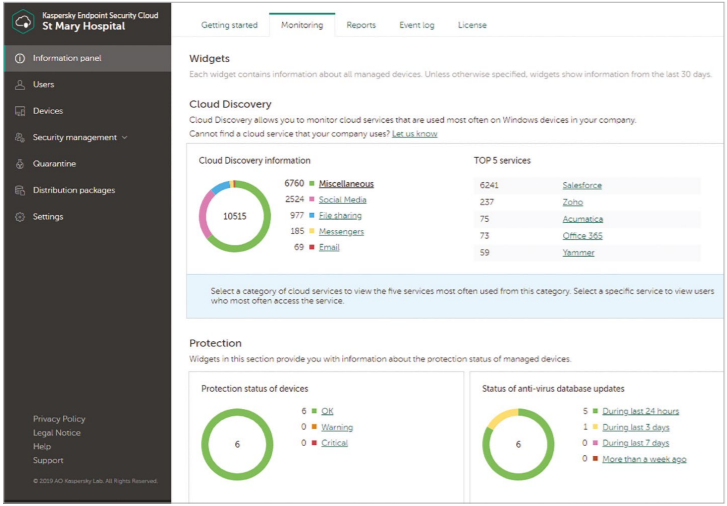Switch to the Reports tab
The height and width of the screenshot is (506, 727).
point(361,25)
